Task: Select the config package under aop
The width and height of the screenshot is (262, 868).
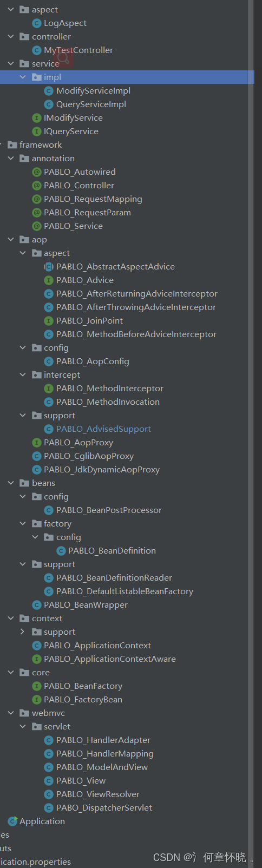Action: point(56,348)
